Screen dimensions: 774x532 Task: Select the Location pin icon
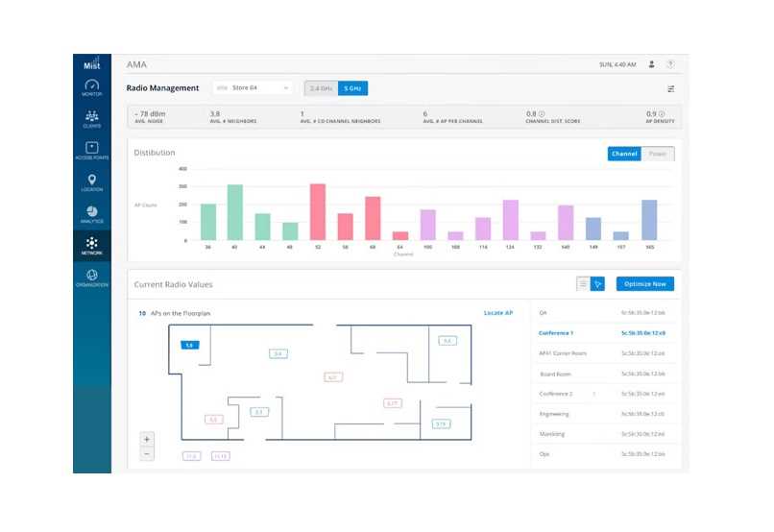pos(91,181)
